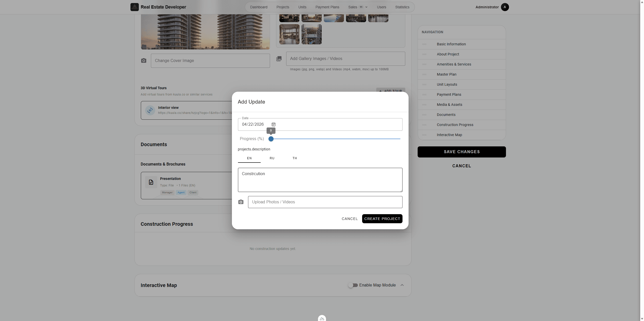Click the camera icon beside Upload Photos / Videos
644x321 pixels.
(241, 202)
